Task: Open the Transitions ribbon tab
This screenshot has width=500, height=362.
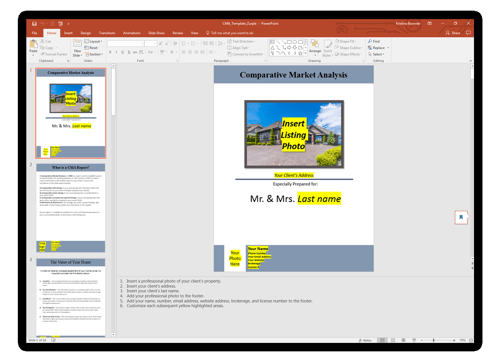Action: pyautogui.click(x=107, y=33)
